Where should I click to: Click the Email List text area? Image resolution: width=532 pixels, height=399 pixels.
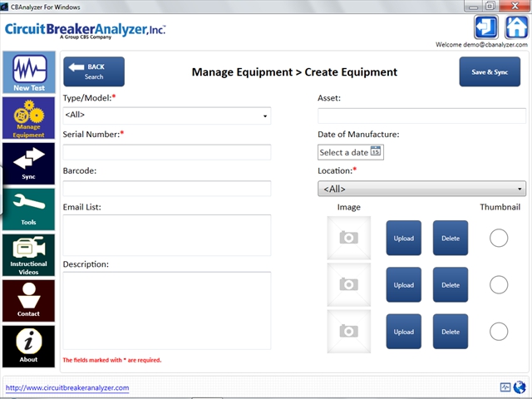(167, 235)
